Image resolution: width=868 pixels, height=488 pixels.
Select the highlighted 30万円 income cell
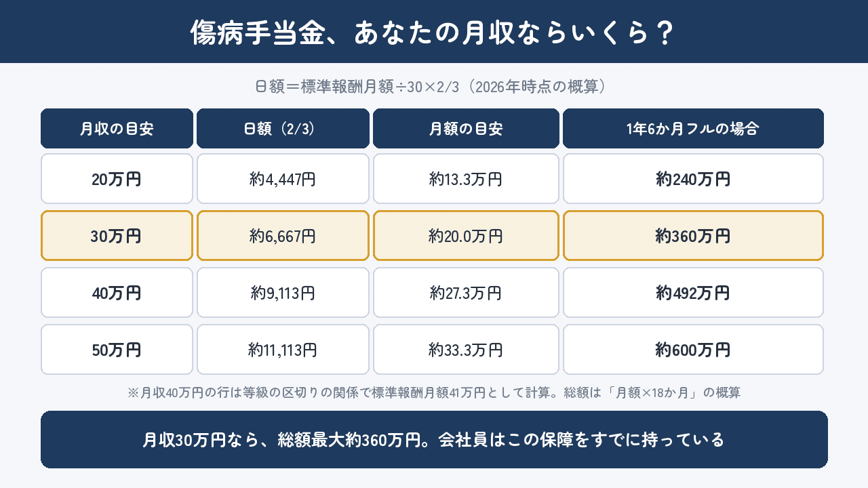117,236
